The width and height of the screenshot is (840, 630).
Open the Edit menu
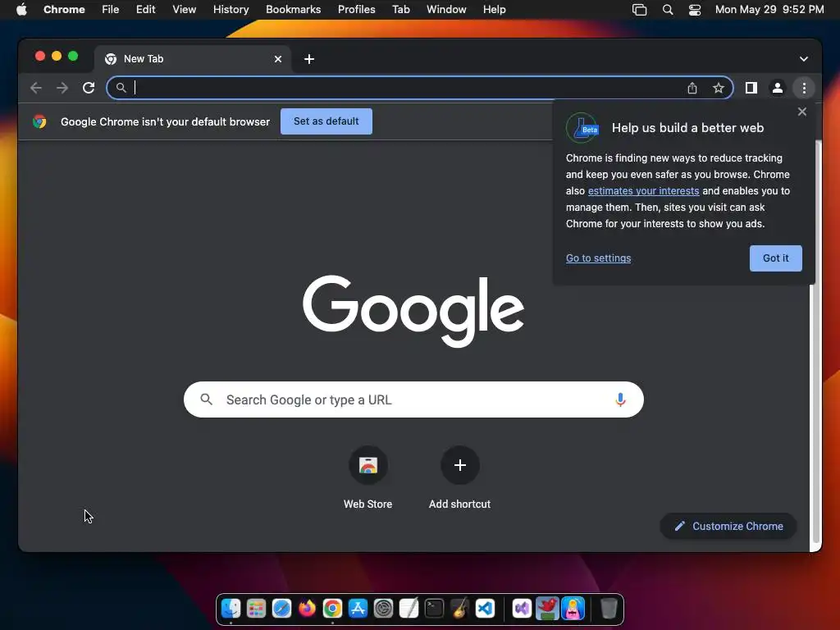[x=145, y=10]
